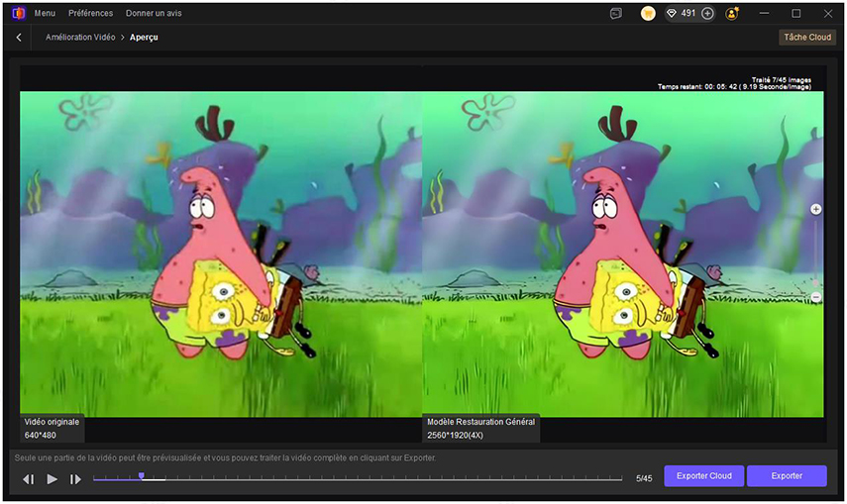Click the back arrow in the header
The height and width of the screenshot is (504, 847).
coord(19,37)
